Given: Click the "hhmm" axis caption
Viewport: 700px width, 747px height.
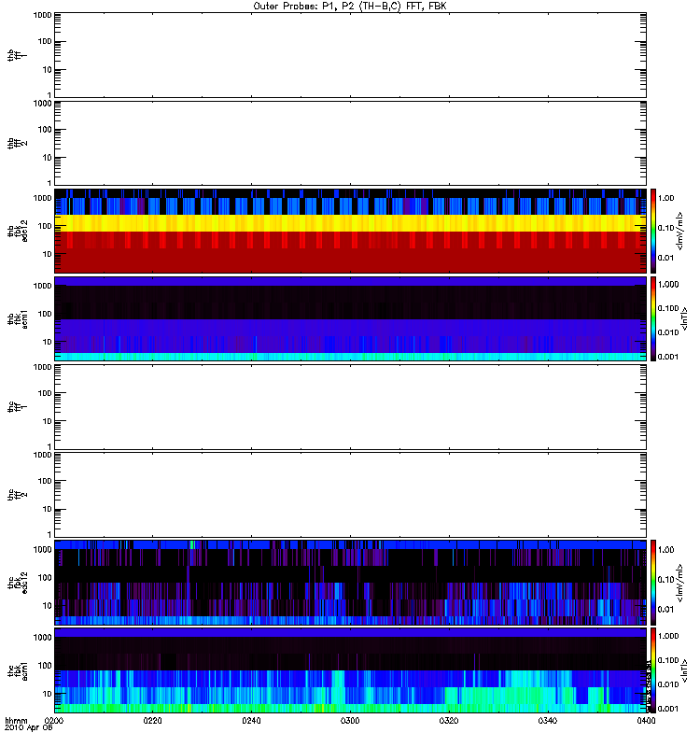Looking at the screenshot, I should pyautogui.click(x=16, y=720).
